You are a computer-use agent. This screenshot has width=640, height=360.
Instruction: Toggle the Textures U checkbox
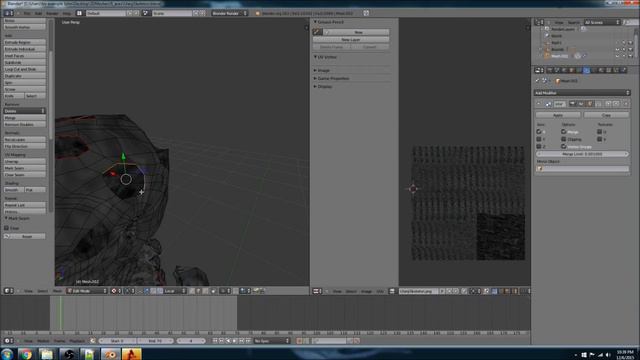coord(600,132)
